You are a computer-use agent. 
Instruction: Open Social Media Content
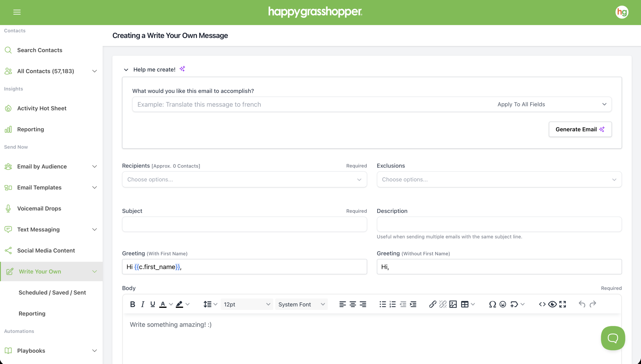pos(46,251)
